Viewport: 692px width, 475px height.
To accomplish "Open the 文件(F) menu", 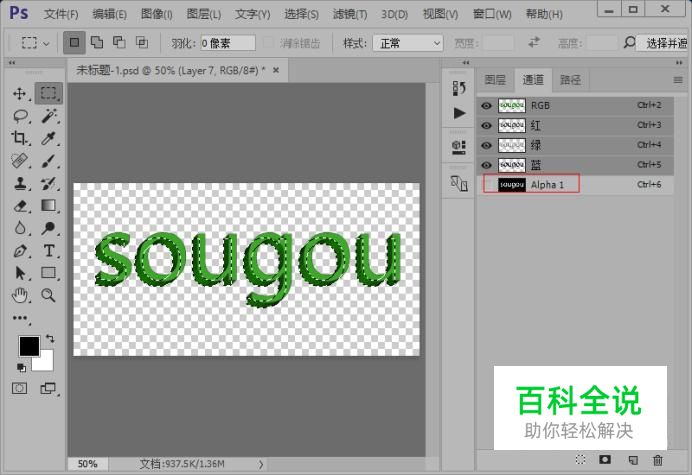I will (61, 14).
